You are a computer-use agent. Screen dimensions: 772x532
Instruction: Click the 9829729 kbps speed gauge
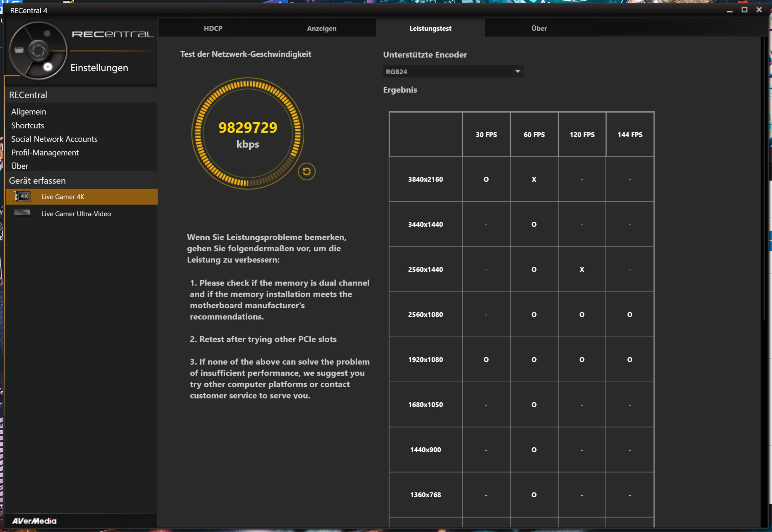(248, 134)
